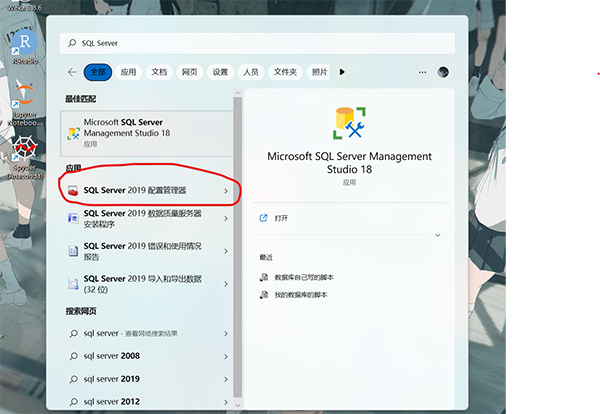Click large SSMS icon in preview pane
This screenshot has width=600, height=414.
pos(349,123)
